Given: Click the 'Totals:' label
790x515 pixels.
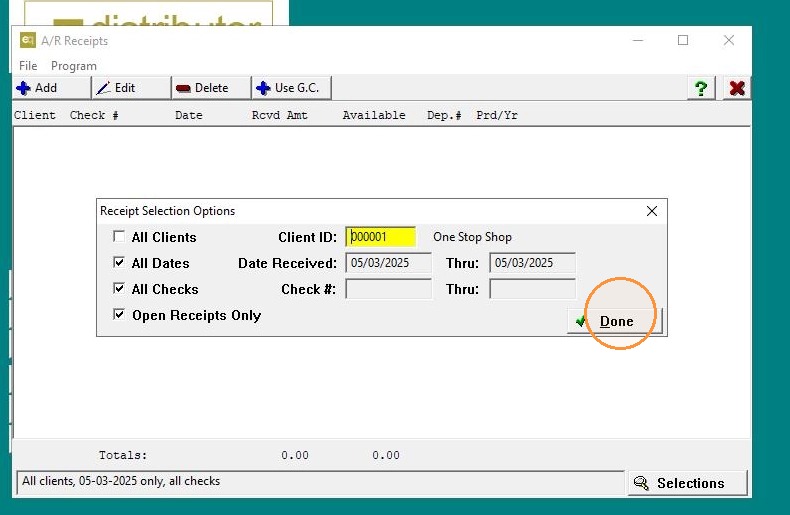Looking at the screenshot, I should click(123, 455).
